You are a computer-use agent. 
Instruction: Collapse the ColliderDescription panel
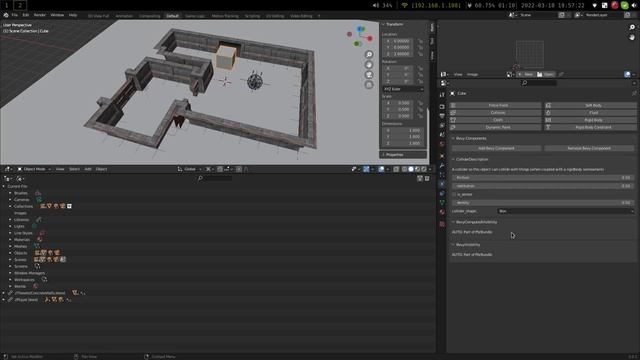(453, 159)
